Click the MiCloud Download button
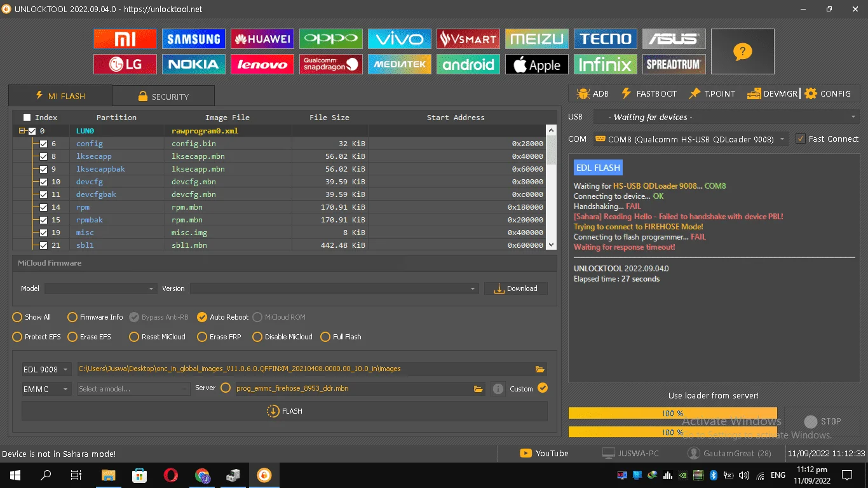868x488 pixels. (516, 288)
